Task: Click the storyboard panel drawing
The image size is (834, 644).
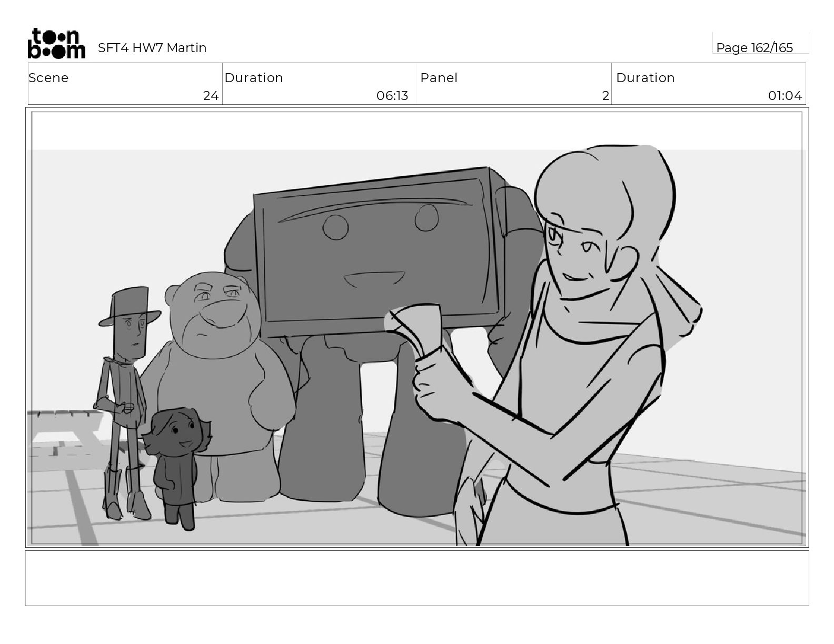Action: coord(417,327)
